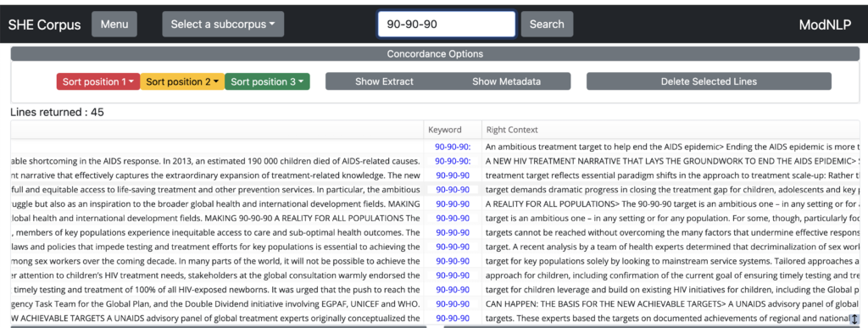This screenshot has width=868, height=328.
Task: Select the Right Context column header
Action: (x=512, y=130)
